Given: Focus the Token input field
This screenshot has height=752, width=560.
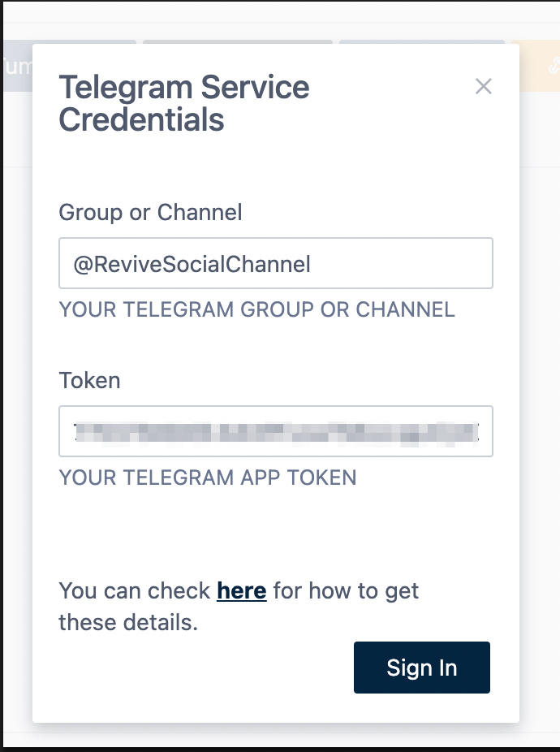Looking at the screenshot, I should tap(276, 431).
